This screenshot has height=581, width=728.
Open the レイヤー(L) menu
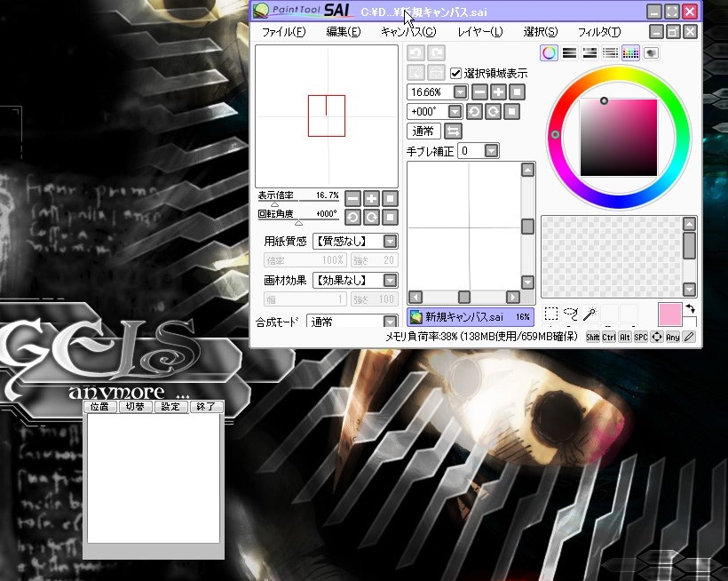click(x=480, y=32)
